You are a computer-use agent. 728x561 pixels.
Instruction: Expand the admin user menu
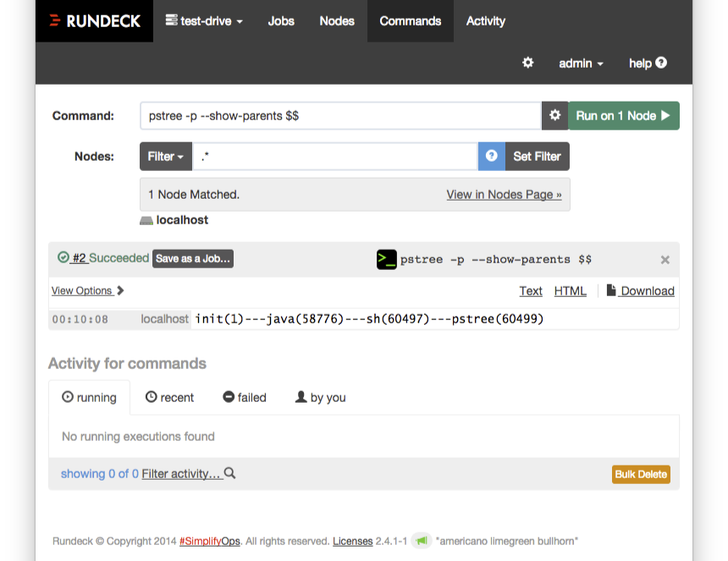coord(581,63)
